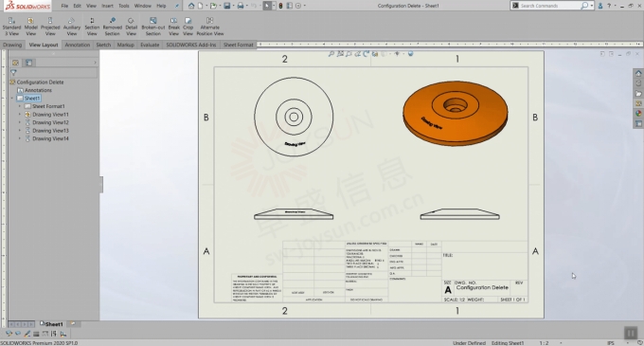
Task: Expand the Sheet Format1 tree node
Action: click(x=19, y=106)
